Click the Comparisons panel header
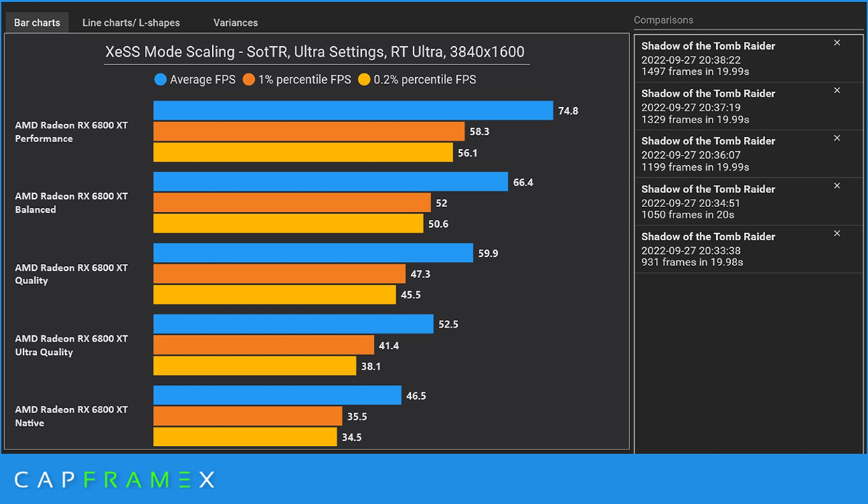This screenshot has height=504, width=868. click(x=664, y=20)
